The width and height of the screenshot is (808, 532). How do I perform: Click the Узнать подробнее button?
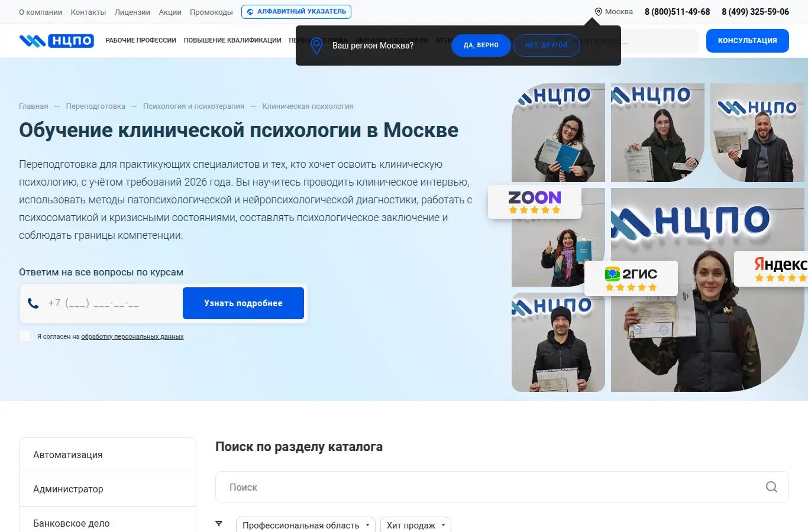[x=243, y=303]
